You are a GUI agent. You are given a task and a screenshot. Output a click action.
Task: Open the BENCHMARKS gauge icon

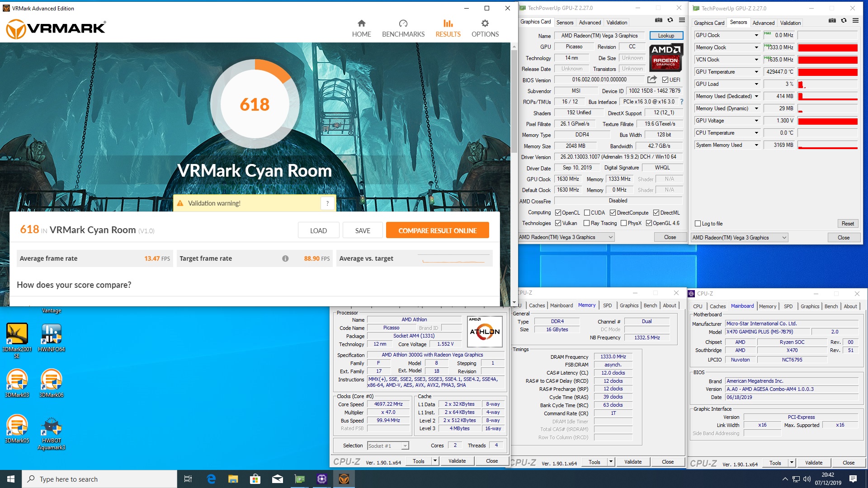(403, 23)
